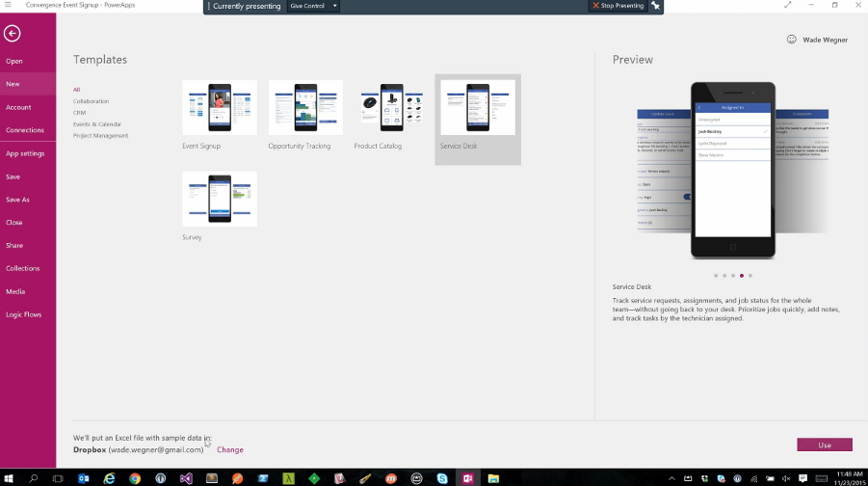The height and width of the screenshot is (486, 868).
Task: Click the Change link for Dropbox
Action: click(x=230, y=450)
